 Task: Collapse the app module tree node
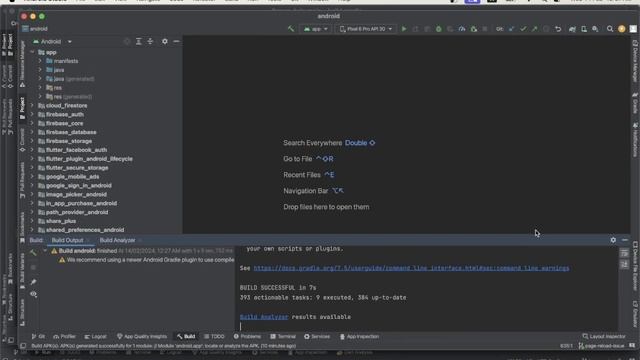point(33,52)
